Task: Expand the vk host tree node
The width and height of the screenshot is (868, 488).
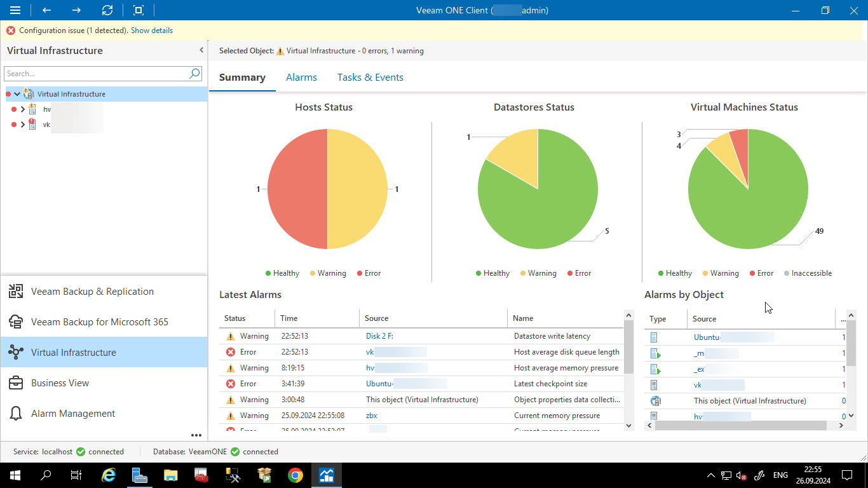Action: coord(23,125)
